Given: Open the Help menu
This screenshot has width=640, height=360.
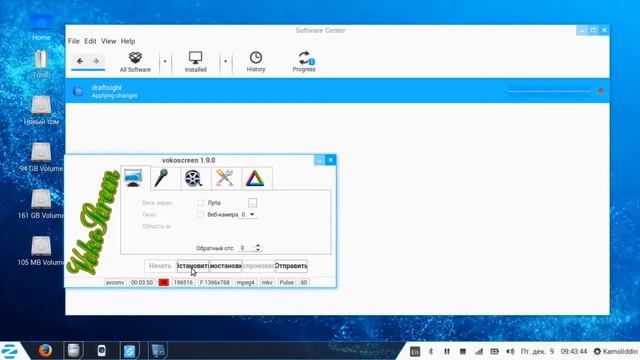Looking at the screenshot, I should [x=128, y=41].
